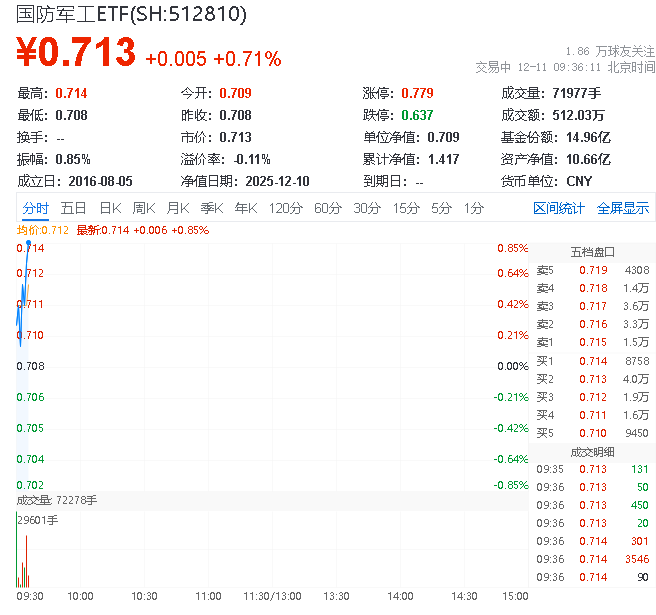Screen dimensions: 656x615
Task: Click the 卖1 price 0.715 row
Action: point(592,342)
